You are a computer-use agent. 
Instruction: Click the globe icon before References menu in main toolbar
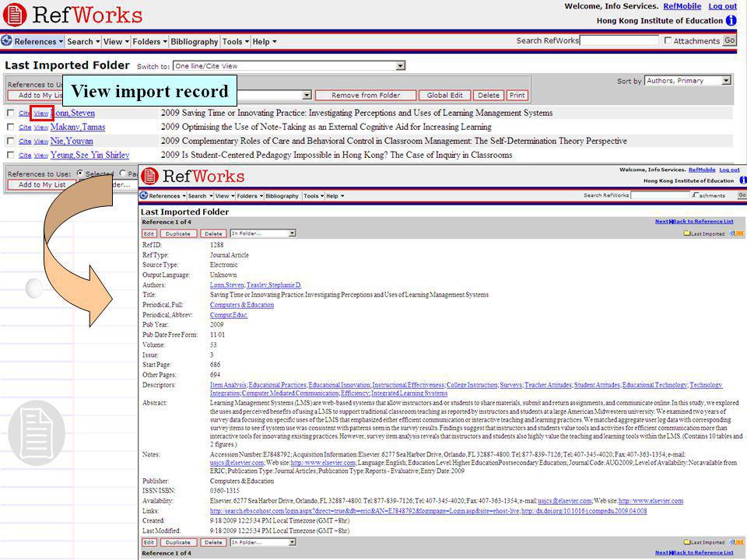[x=6, y=41]
